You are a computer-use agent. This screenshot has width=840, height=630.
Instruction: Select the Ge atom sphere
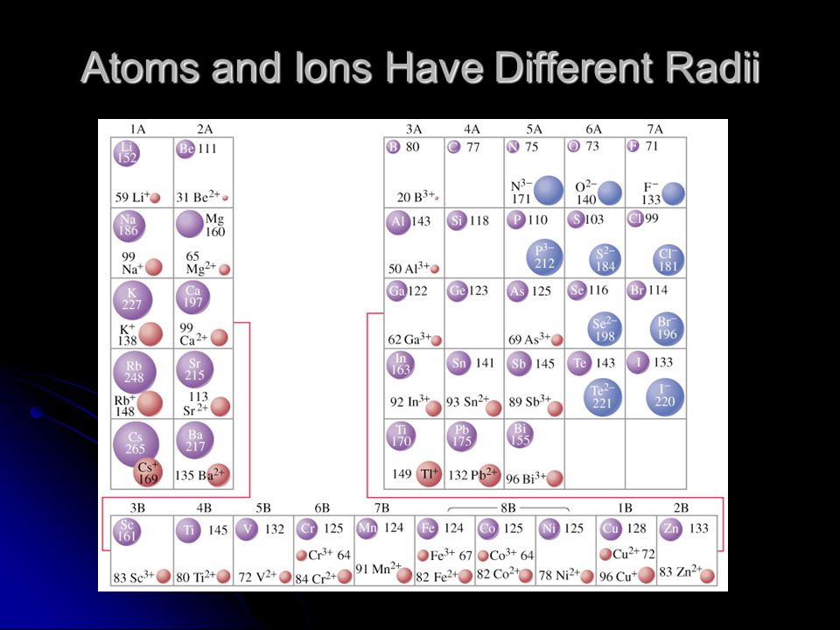457,290
